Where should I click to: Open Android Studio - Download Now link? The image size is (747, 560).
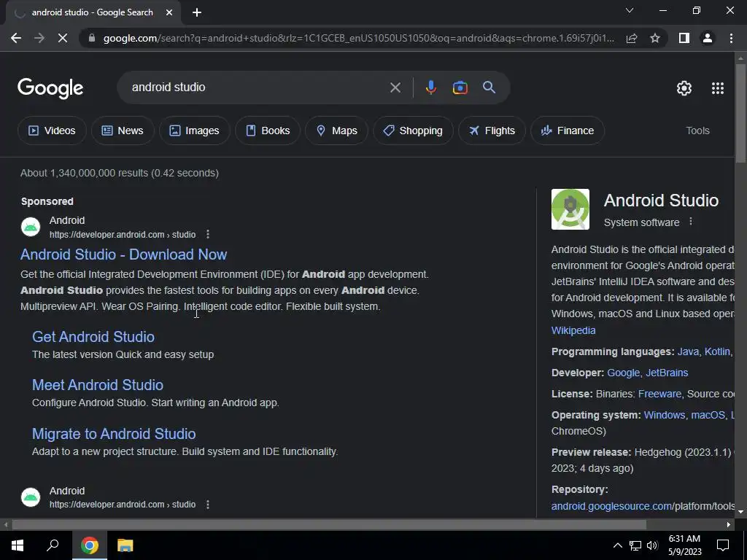pyautogui.click(x=123, y=254)
